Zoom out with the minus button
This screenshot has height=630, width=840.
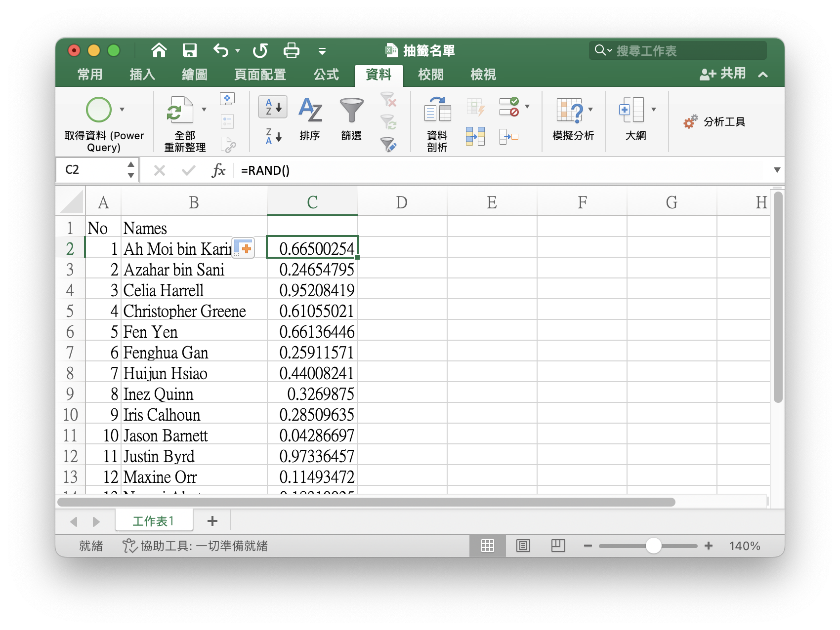point(588,546)
